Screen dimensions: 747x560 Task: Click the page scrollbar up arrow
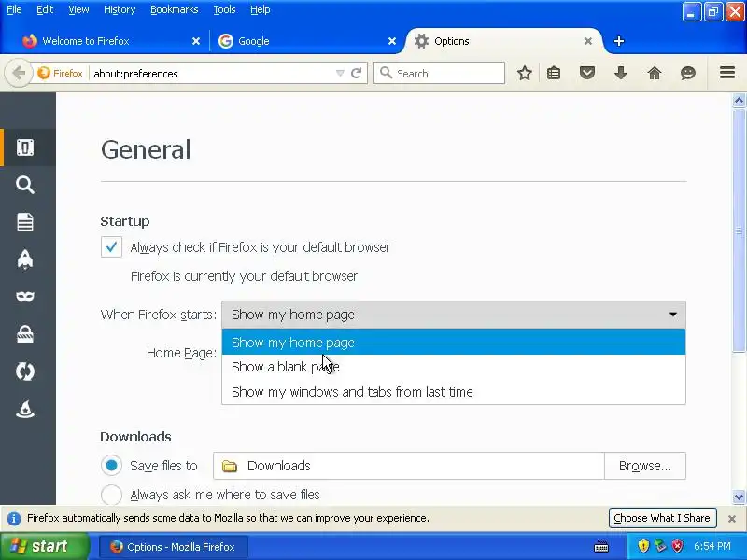739,100
